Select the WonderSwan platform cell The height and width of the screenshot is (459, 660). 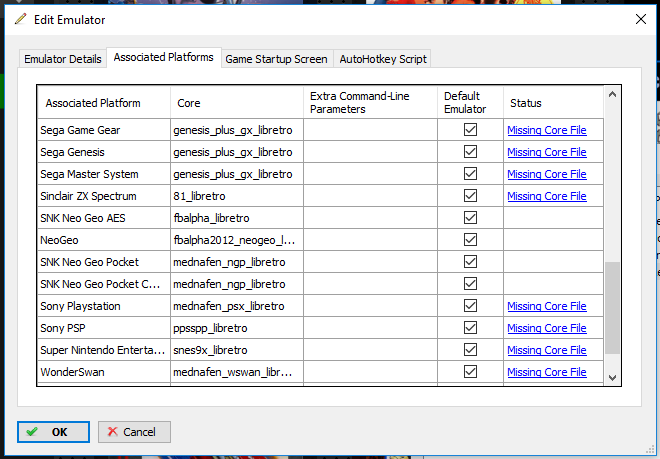(104, 371)
